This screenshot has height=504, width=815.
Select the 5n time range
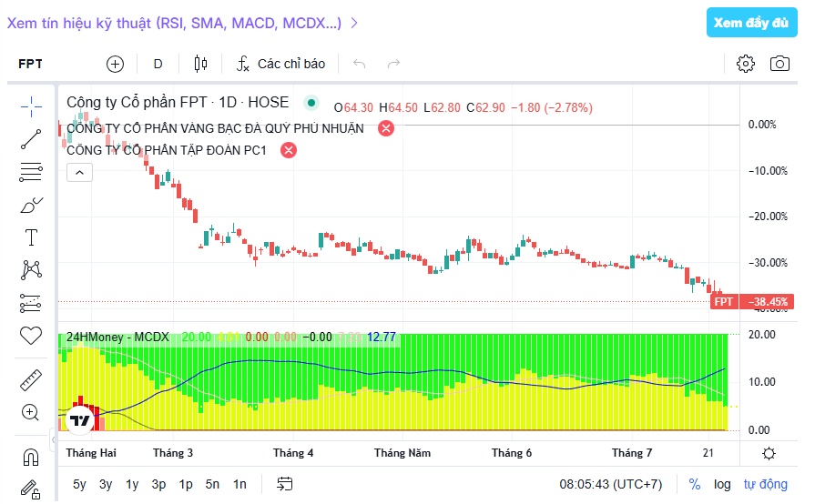(212, 484)
